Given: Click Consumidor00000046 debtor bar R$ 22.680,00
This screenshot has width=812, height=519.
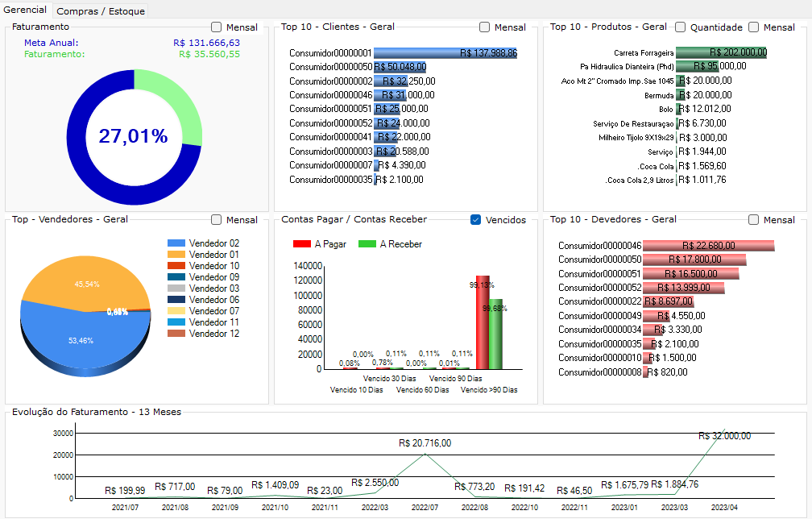Looking at the screenshot, I should click(708, 246).
